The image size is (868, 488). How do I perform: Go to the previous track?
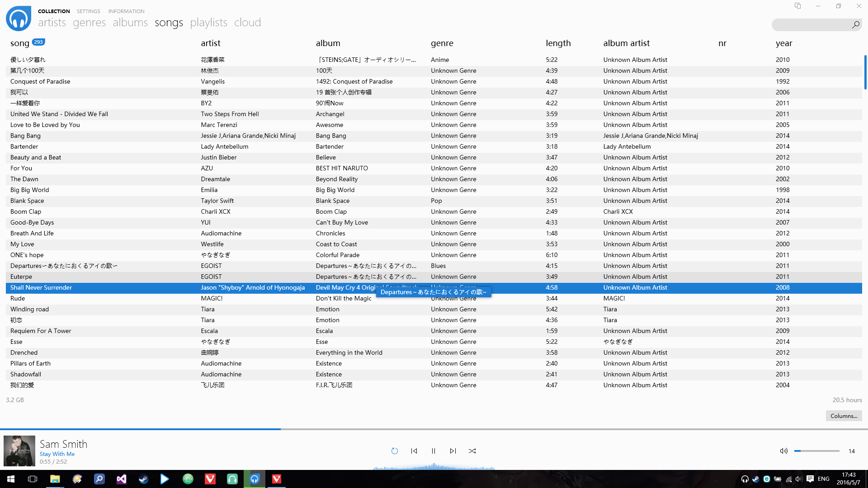tap(414, 451)
